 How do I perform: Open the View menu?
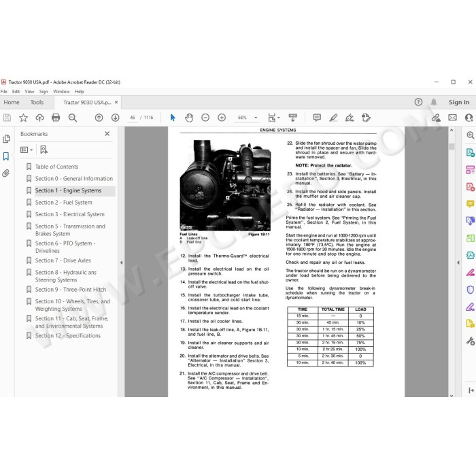tap(29, 91)
